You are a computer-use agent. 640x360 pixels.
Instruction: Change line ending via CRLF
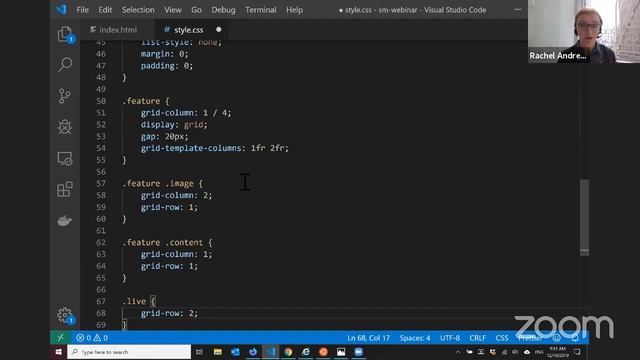[477, 338]
